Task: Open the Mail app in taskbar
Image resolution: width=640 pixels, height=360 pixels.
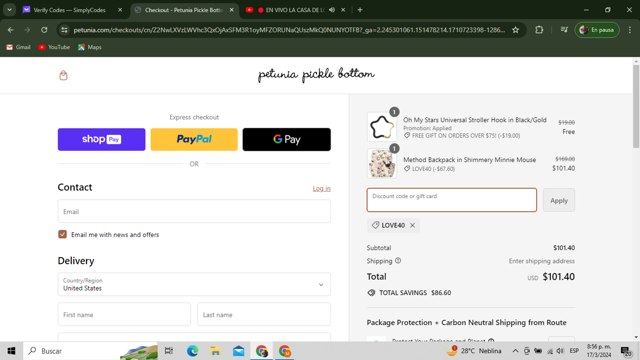Action: tap(239, 351)
